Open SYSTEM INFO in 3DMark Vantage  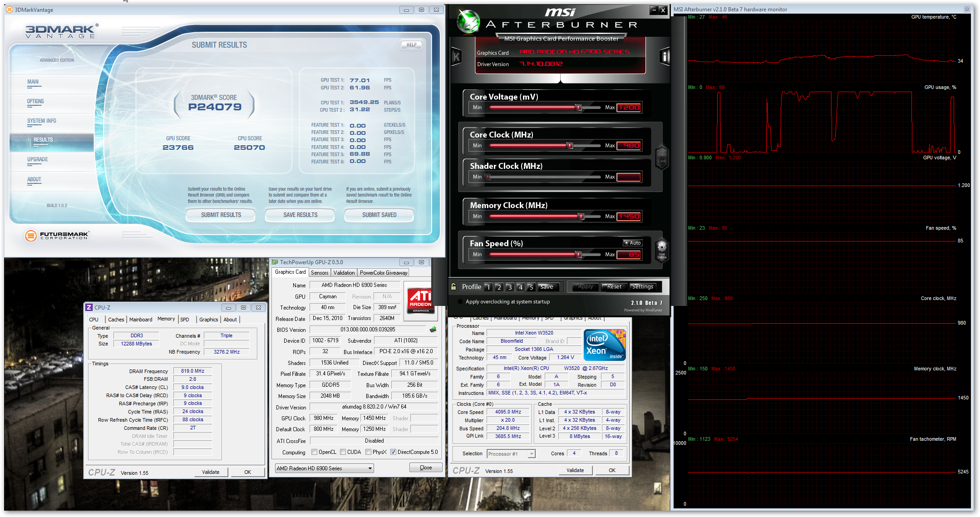point(42,121)
